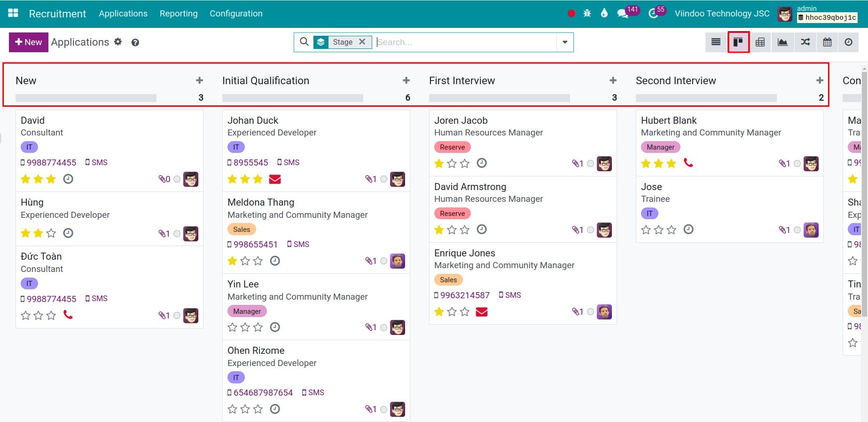Set first star on Jose's card
This screenshot has width=868, height=422.
coord(646,230)
